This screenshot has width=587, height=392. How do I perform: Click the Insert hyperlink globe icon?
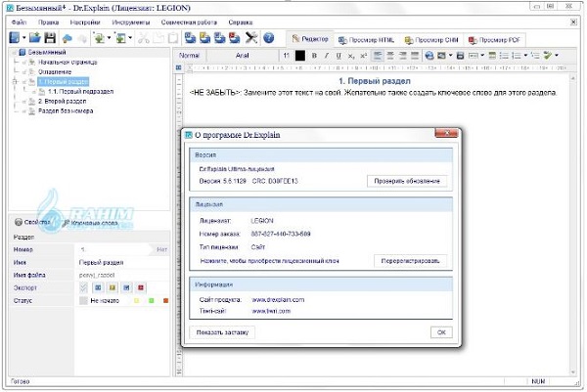pyautogui.click(x=429, y=56)
